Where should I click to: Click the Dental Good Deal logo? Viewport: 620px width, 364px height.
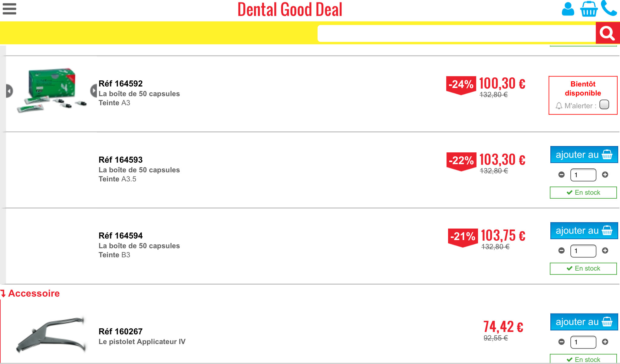pos(290,10)
